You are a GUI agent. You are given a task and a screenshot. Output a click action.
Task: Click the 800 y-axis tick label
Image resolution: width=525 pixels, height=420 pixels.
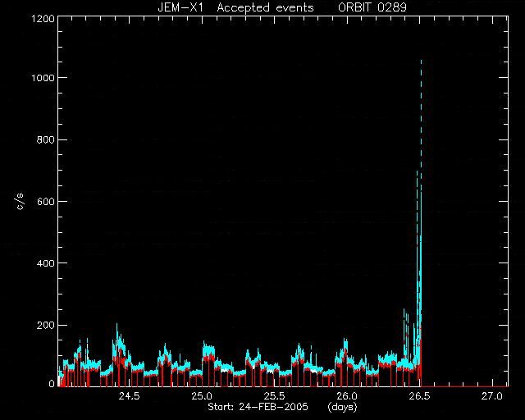tap(45, 139)
